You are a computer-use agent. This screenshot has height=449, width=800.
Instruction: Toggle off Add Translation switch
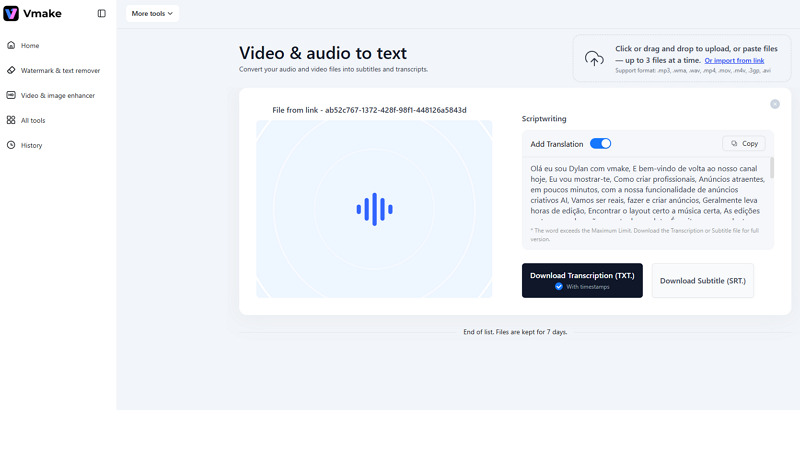[601, 144]
